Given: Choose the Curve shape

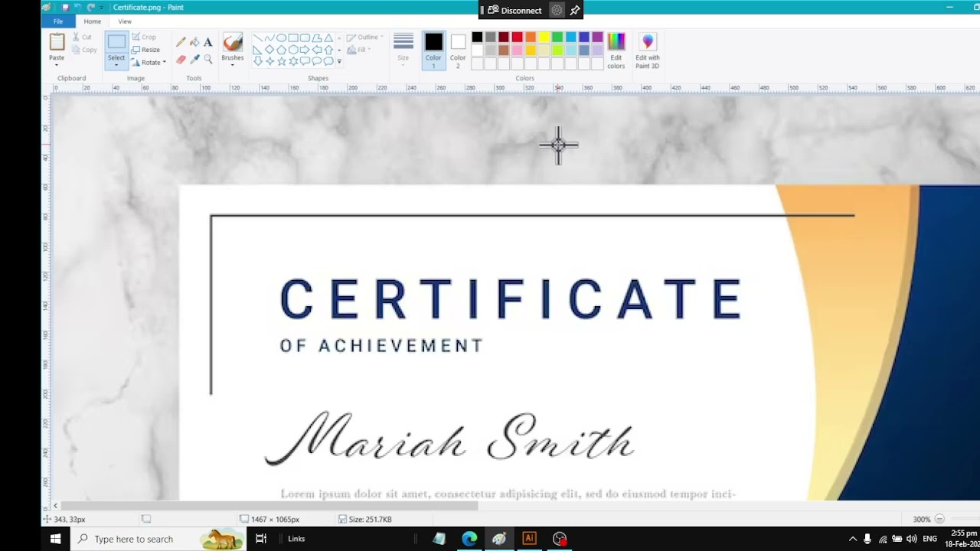Looking at the screenshot, I should click(269, 37).
